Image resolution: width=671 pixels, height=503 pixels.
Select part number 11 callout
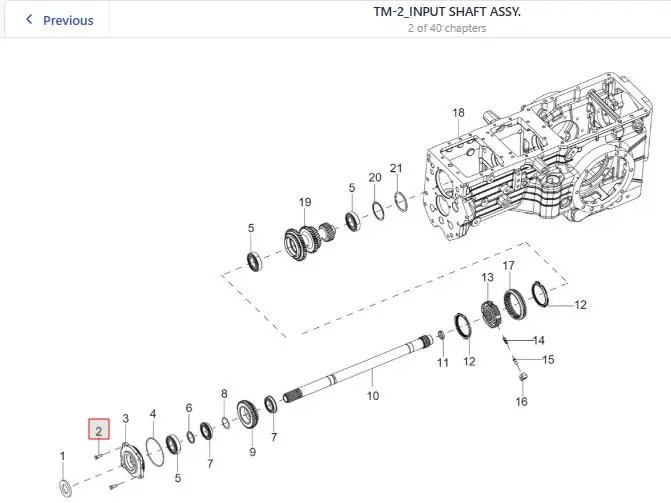click(443, 363)
